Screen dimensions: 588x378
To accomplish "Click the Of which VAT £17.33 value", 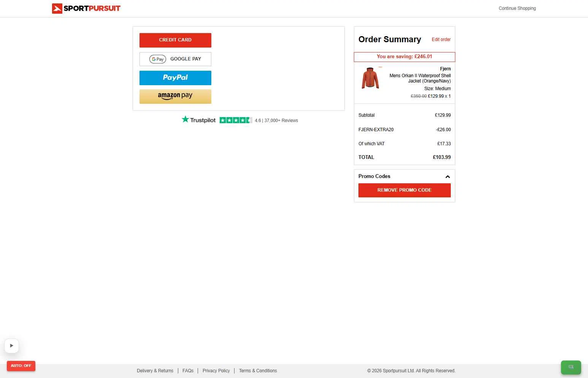I will [444, 144].
